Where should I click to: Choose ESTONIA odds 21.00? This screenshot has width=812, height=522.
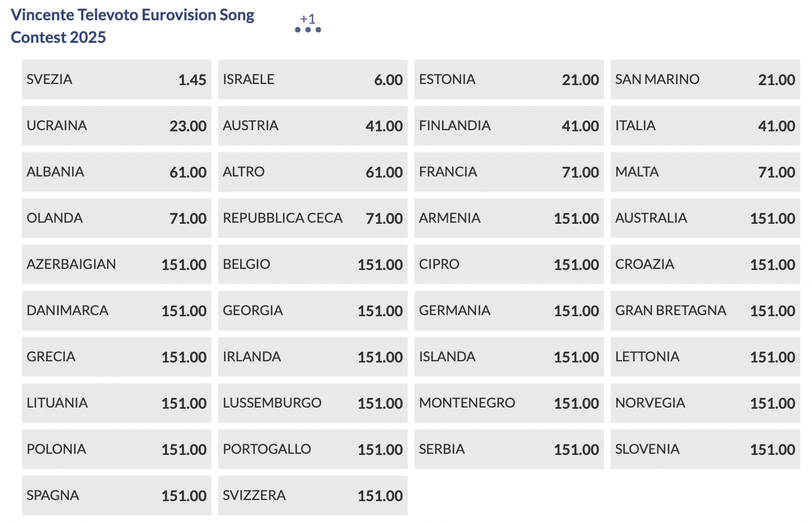509,79
